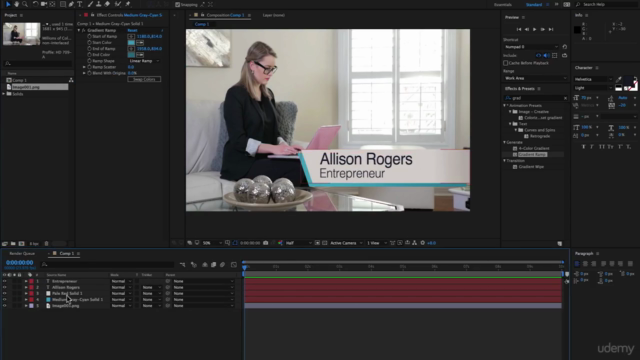Open the Work Area range dropdown
This screenshot has height=360, width=640.
[535, 78]
